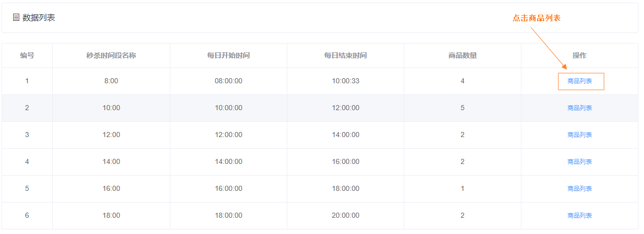The width and height of the screenshot is (644, 234).
Task: Click the 数据列表 panel title
Action: click(39, 18)
